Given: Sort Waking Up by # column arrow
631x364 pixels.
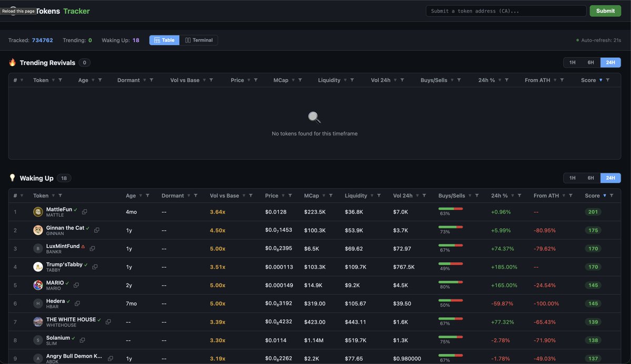Looking at the screenshot, I should pos(22,196).
